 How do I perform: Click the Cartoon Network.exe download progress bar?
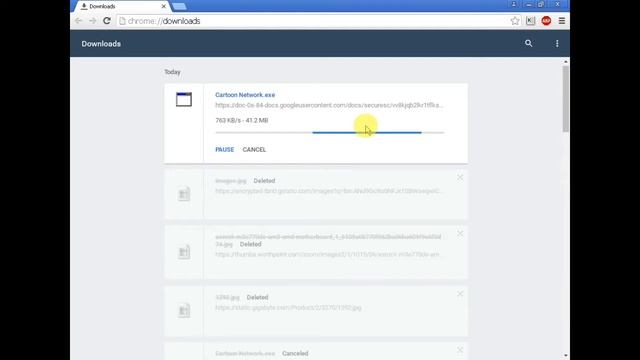tap(330, 132)
